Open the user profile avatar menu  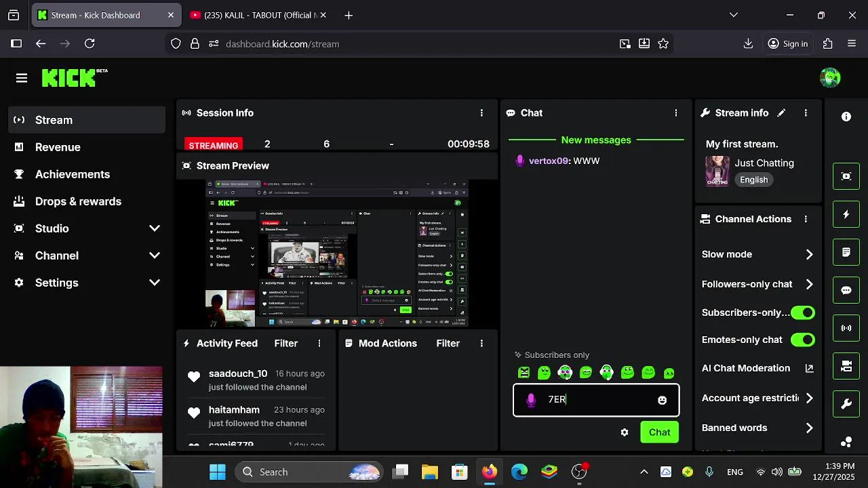coord(830,78)
